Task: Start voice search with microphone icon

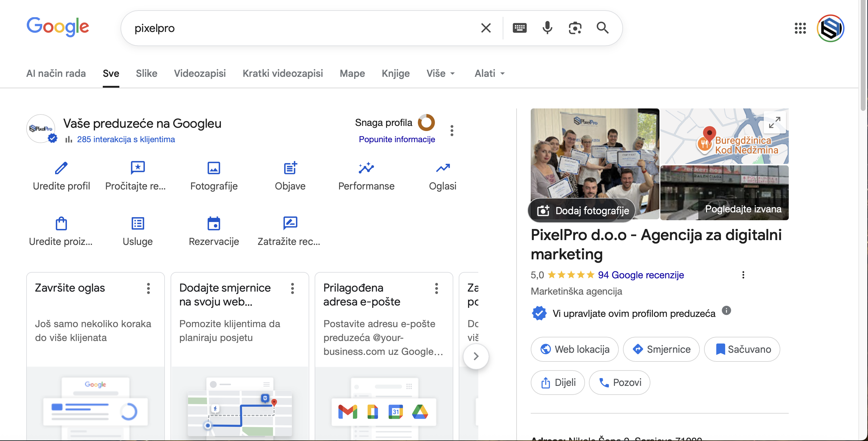Action: point(547,28)
